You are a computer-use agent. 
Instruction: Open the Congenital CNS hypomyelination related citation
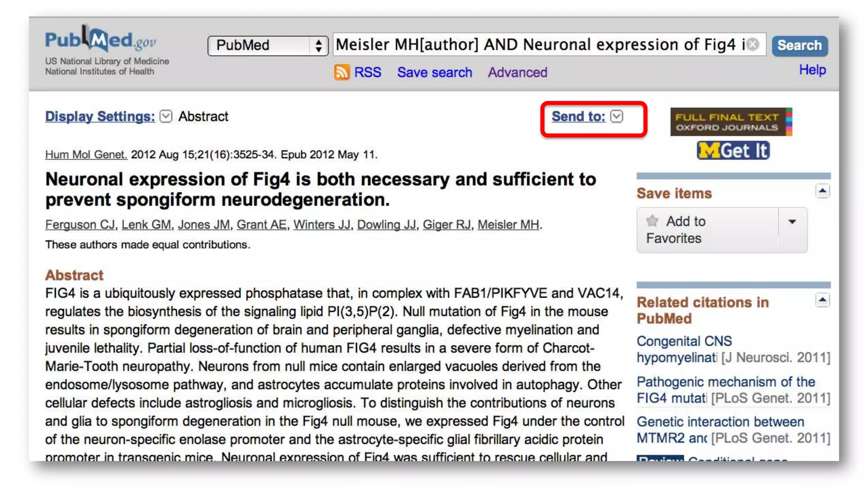tap(684, 349)
